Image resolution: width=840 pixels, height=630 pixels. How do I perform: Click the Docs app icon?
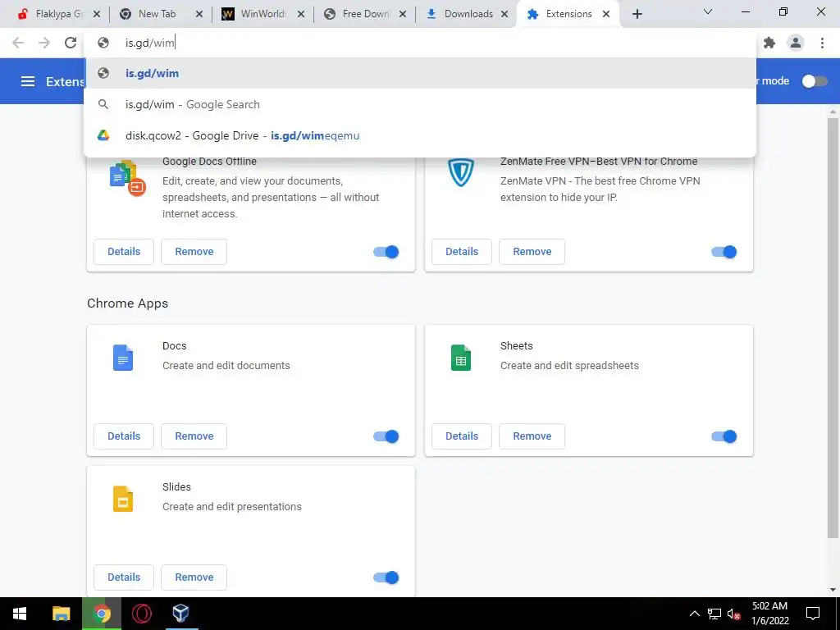point(123,358)
